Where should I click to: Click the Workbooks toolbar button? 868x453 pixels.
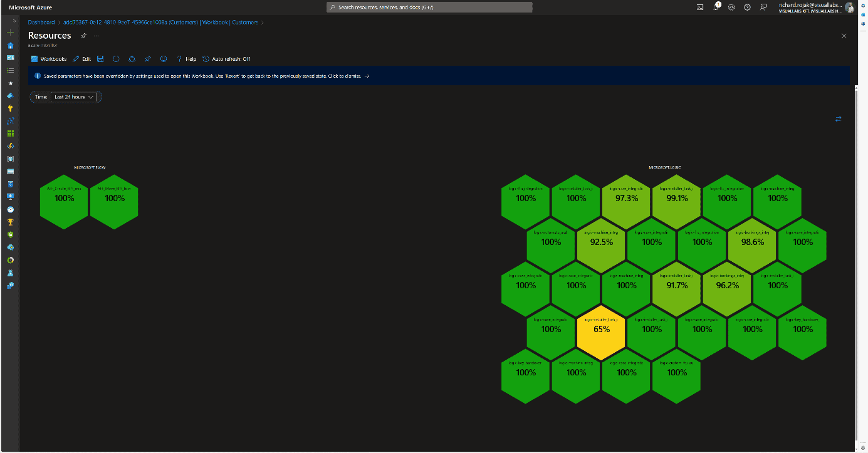[49, 59]
